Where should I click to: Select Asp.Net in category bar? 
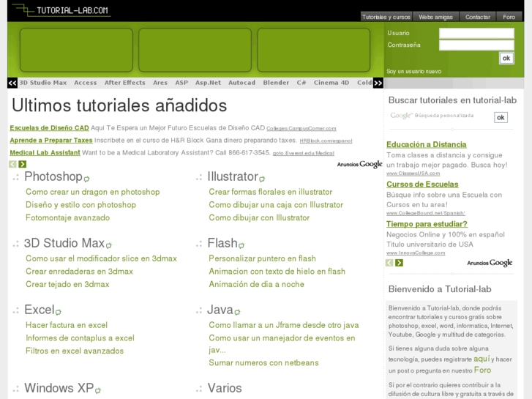tap(208, 83)
